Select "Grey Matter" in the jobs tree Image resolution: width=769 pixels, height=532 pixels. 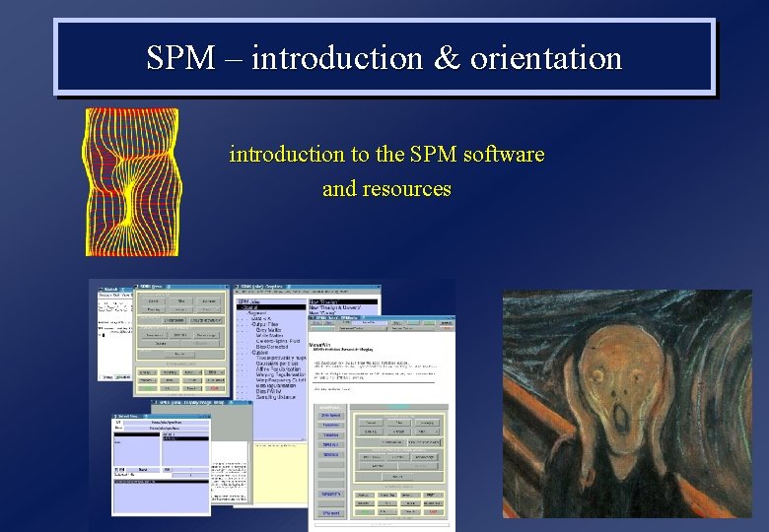coord(269,330)
